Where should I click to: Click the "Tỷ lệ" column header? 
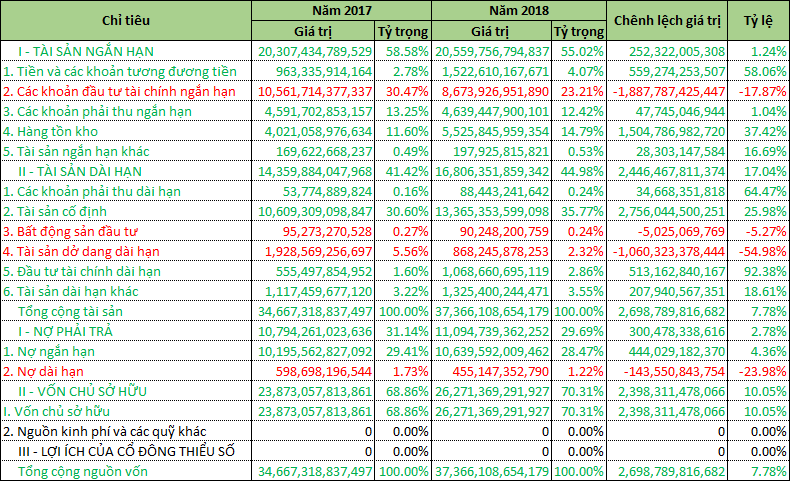coord(758,20)
